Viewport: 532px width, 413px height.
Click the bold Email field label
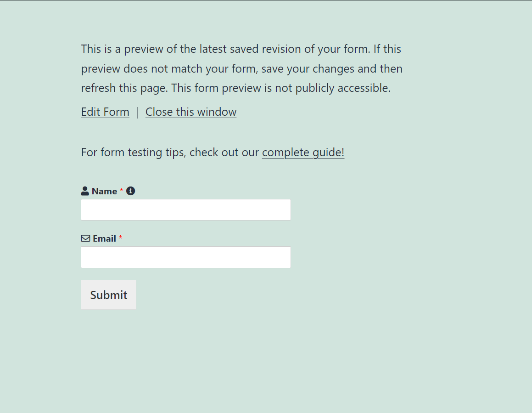click(x=105, y=239)
